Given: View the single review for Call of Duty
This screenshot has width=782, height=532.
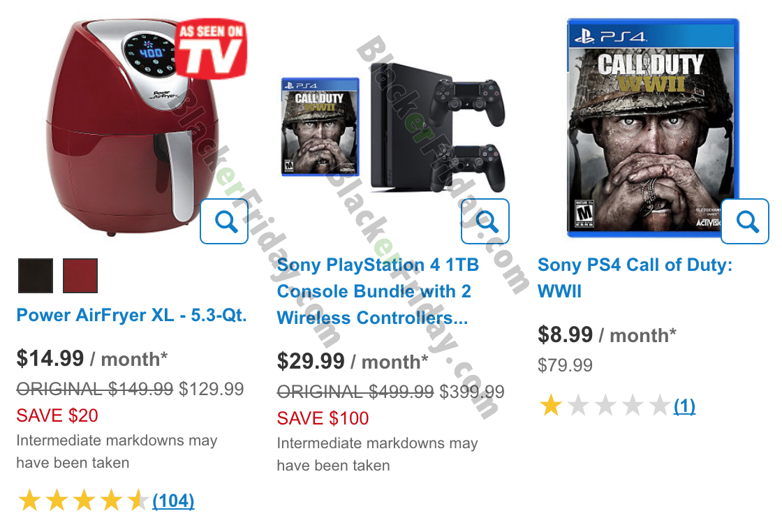Looking at the screenshot, I should coord(684,406).
